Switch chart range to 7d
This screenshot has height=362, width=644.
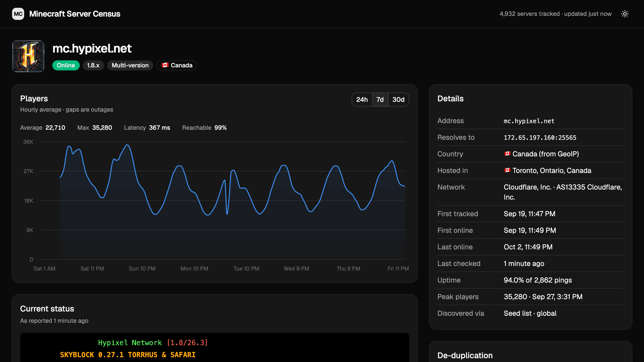click(380, 100)
